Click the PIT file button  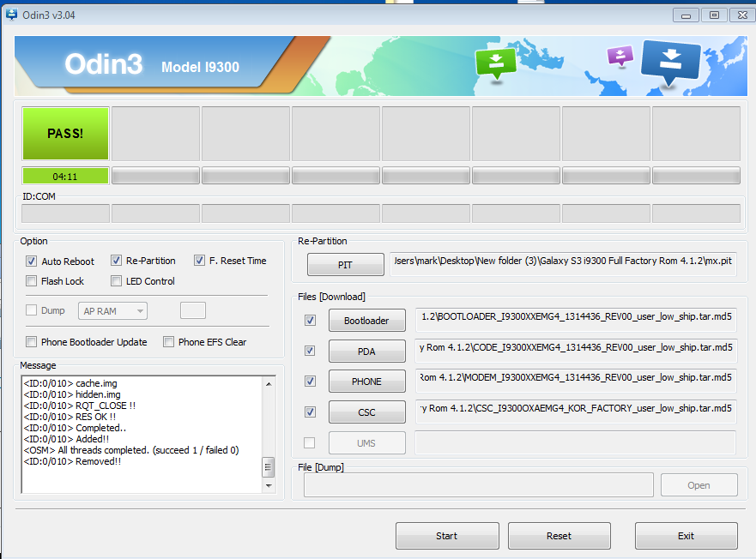(345, 265)
